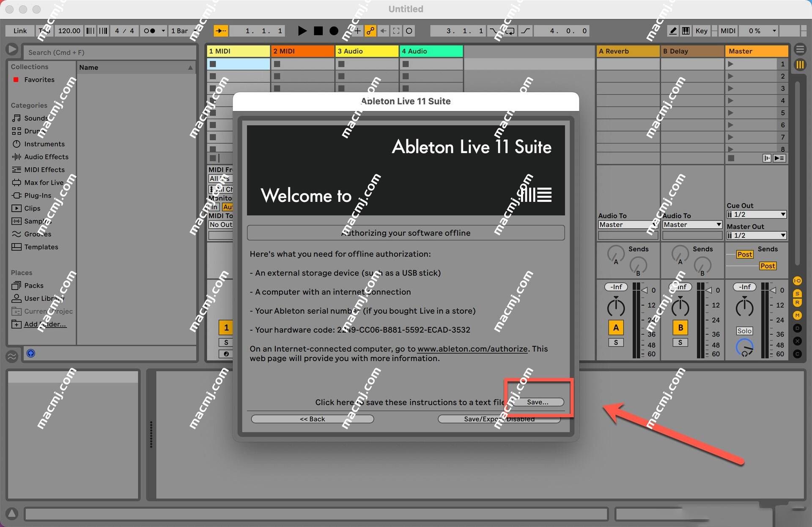The width and height of the screenshot is (812, 527).
Task: Toggle the Post button on B Delay send
Action: 768,266
